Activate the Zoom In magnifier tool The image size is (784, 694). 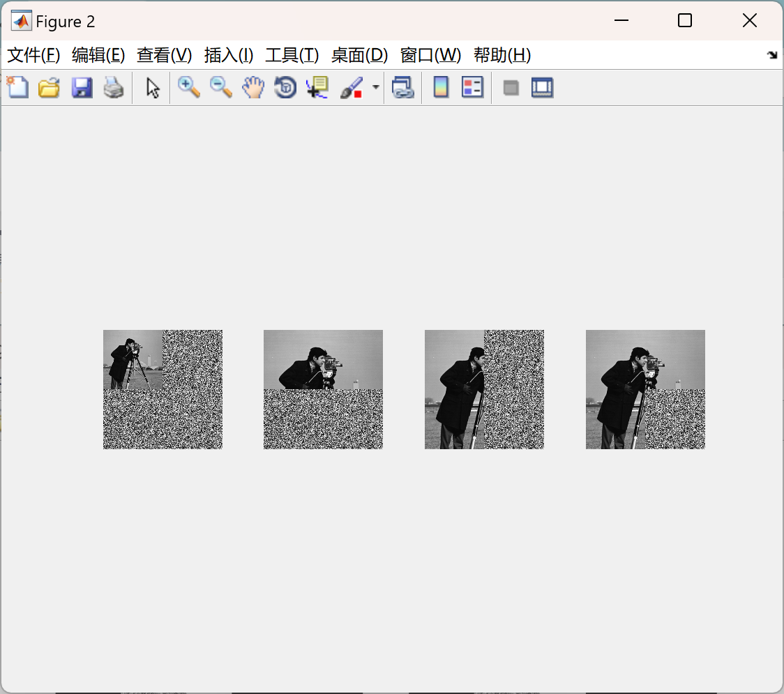coord(189,87)
